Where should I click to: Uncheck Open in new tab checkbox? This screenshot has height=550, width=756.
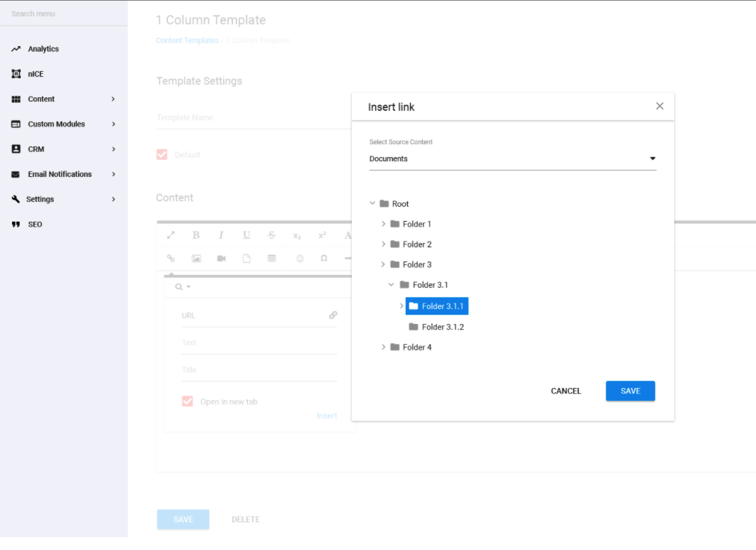pos(188,401)
